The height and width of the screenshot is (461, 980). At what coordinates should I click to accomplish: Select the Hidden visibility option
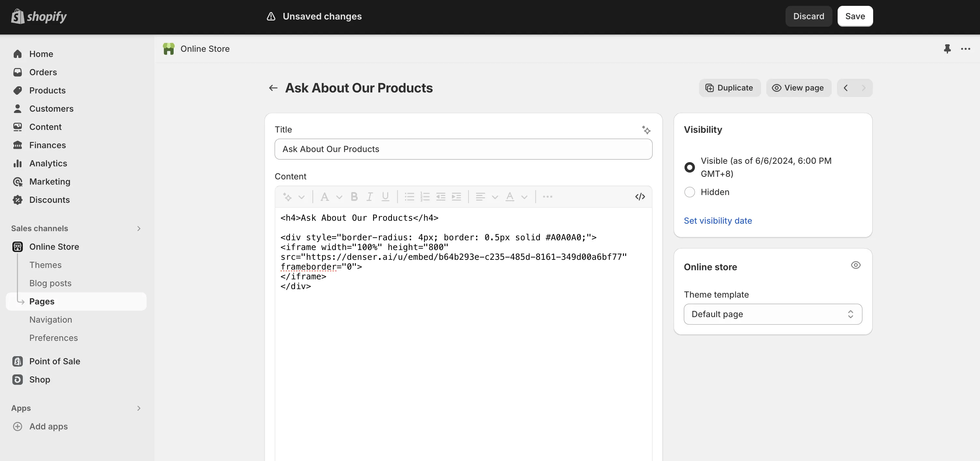click(x=689, y=192)
